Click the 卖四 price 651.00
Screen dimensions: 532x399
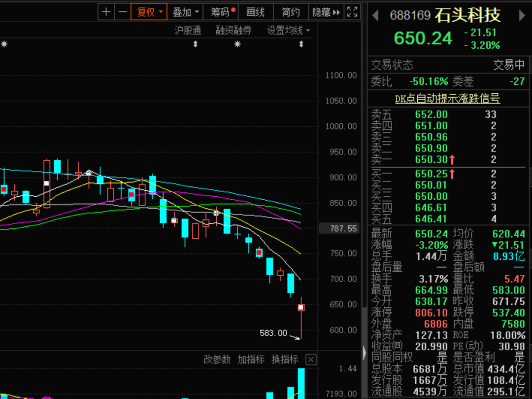pyautogui.click(x=431, y=126)
